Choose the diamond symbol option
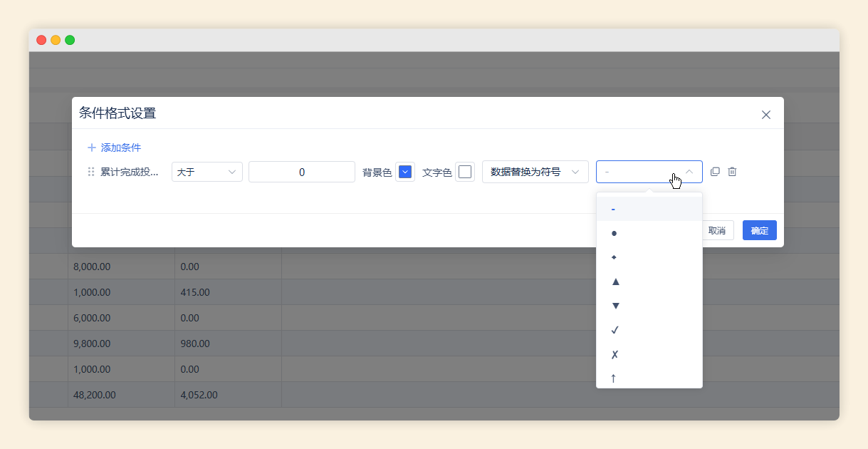 (614, 257)
